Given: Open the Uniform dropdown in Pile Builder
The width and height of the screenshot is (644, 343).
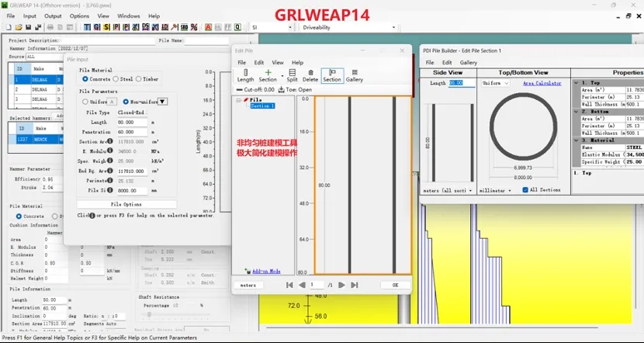Looking at the screenshot, I should coord(495,83).
